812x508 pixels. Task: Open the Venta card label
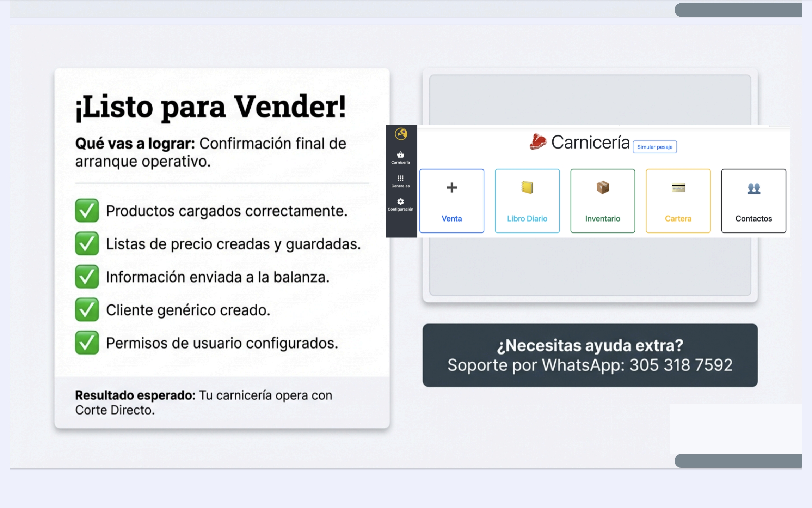click(x=451, y=219)
